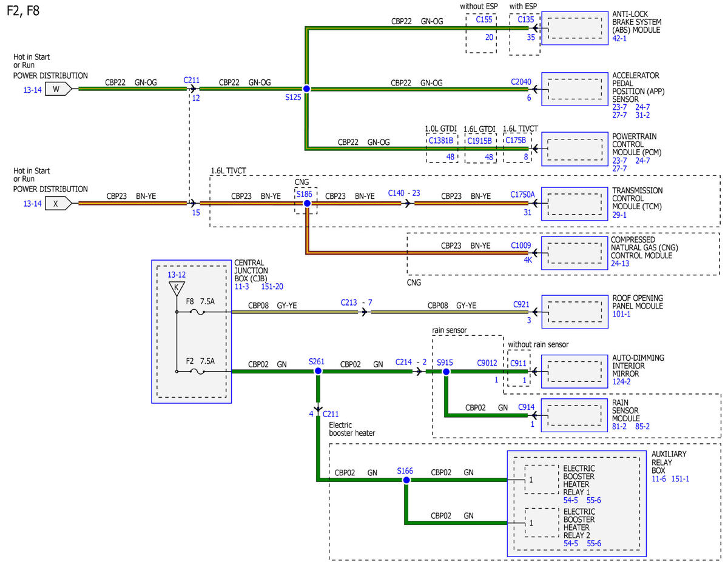This screenshot has width=728, height=562.
Task: Click the S261 splice junction dot
Action: coord(317,371)
